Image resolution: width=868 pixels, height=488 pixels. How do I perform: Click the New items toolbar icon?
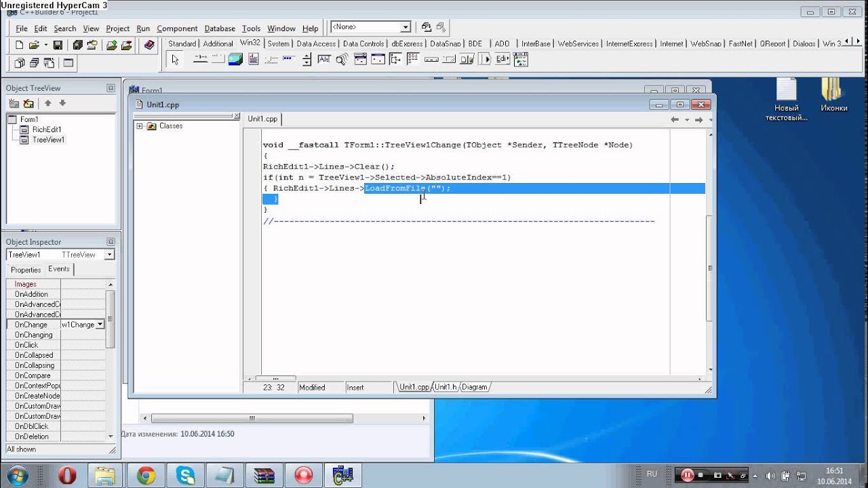coord(19,45)
